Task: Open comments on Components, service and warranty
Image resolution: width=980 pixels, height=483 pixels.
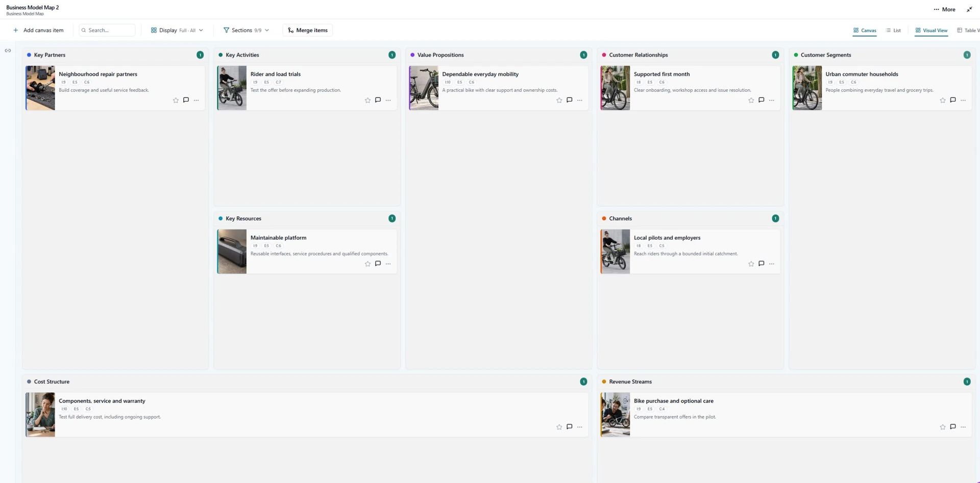Action: (569, 427)
